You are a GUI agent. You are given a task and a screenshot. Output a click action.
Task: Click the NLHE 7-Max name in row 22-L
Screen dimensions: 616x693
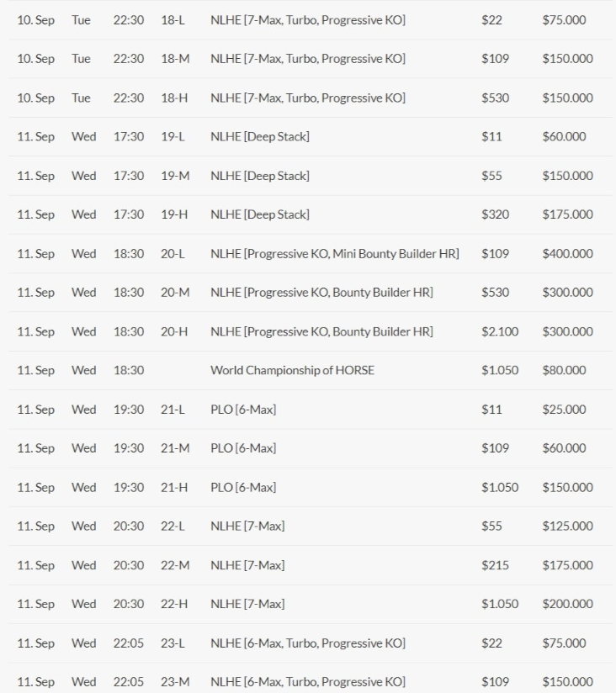pos(247,526)
